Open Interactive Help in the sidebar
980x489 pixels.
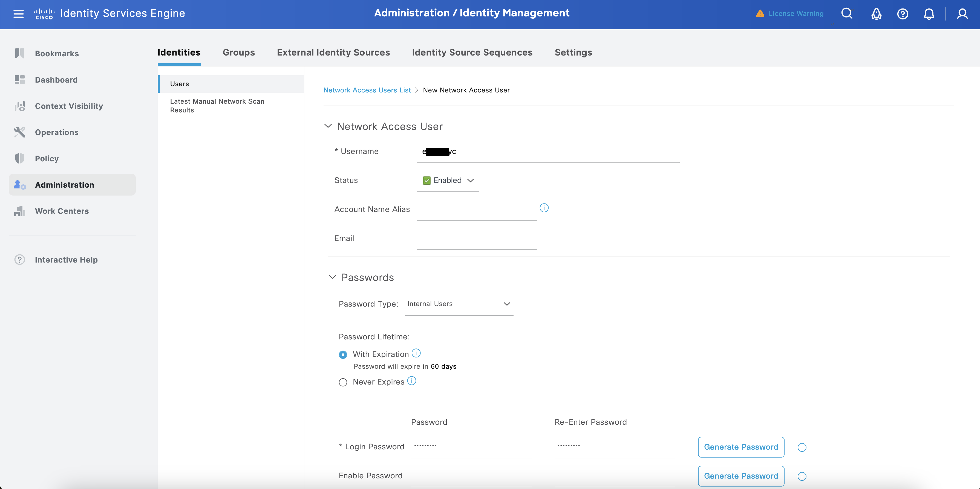66,260
